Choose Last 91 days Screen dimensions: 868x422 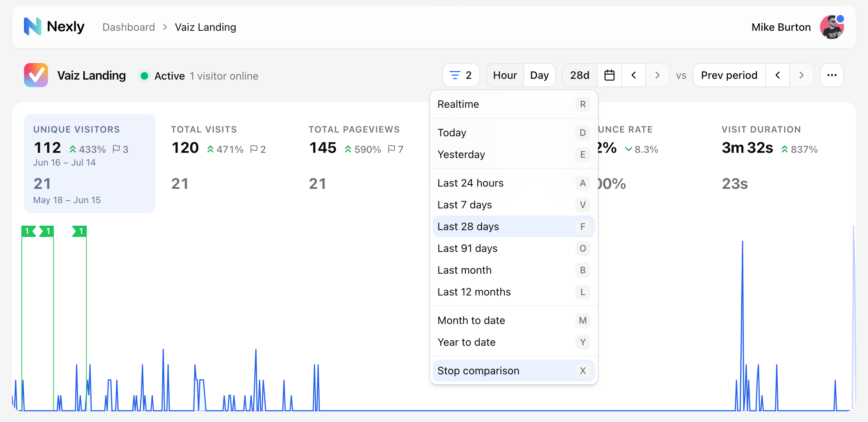pyautogui.click(x=514, y=248)
